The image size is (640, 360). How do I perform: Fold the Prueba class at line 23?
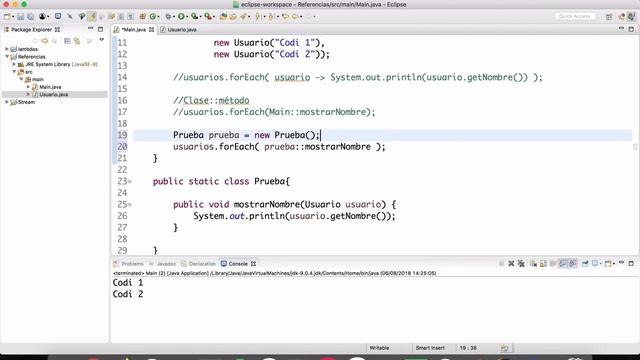(130, 181)
